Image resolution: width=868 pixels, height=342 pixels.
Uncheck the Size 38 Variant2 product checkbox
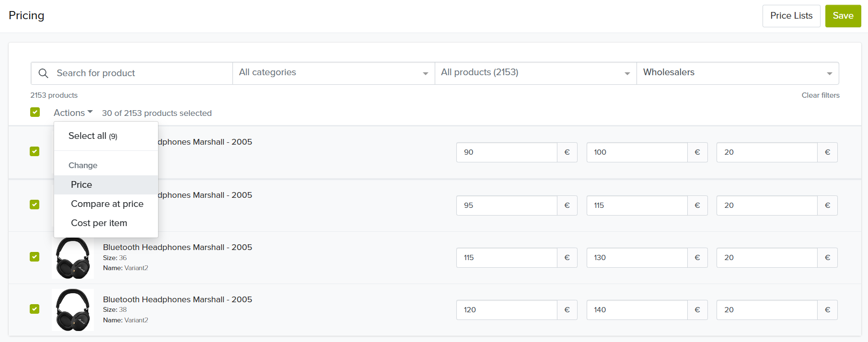[35, 309]
